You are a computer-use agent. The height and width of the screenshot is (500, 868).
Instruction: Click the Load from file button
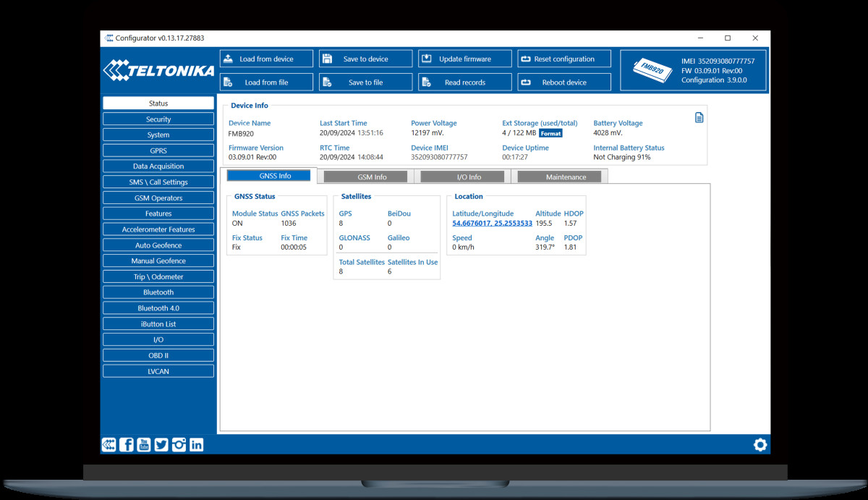click(266, 82)
